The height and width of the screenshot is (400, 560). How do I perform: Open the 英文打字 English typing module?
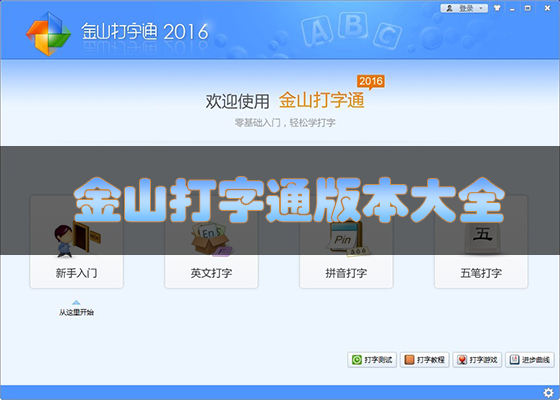click(211, 241)
